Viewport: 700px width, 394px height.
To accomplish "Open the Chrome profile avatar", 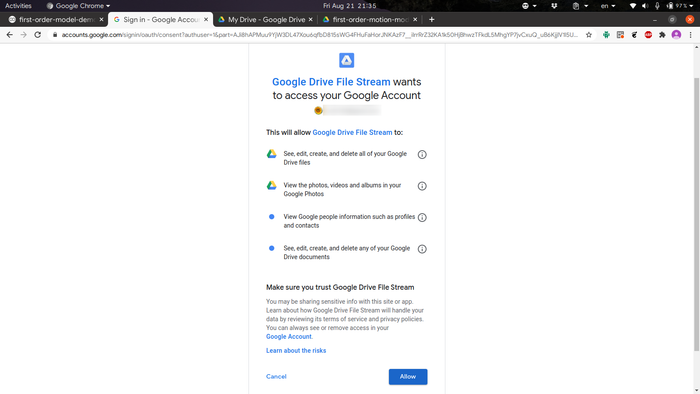I will coord(676,35).
